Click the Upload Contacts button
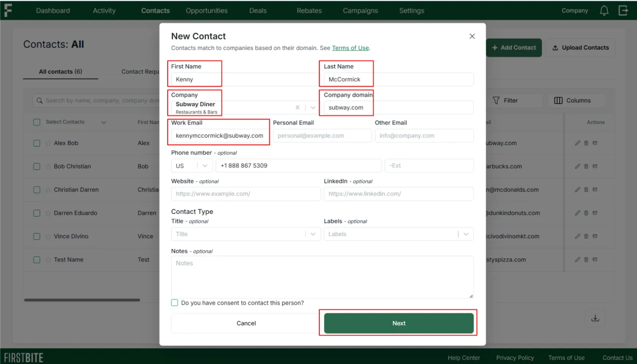Viewport: 637px width, 364px height. (x=580, y=48)
